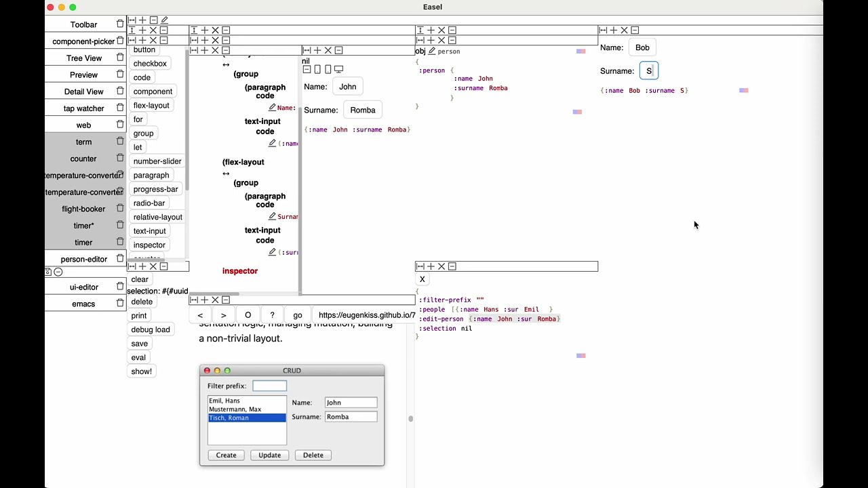Click the plus icon above the clear button

[x=142, y=266]
